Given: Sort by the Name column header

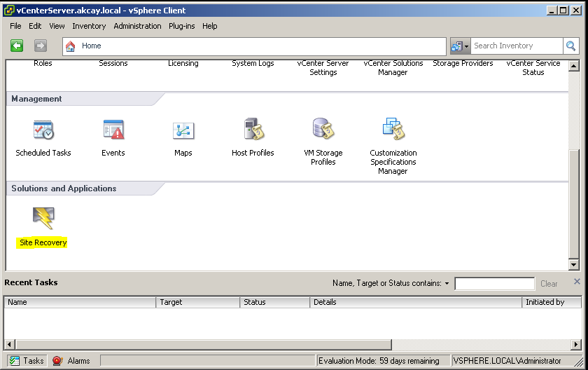Looking at the screenshot, I should tap(80, 302).
